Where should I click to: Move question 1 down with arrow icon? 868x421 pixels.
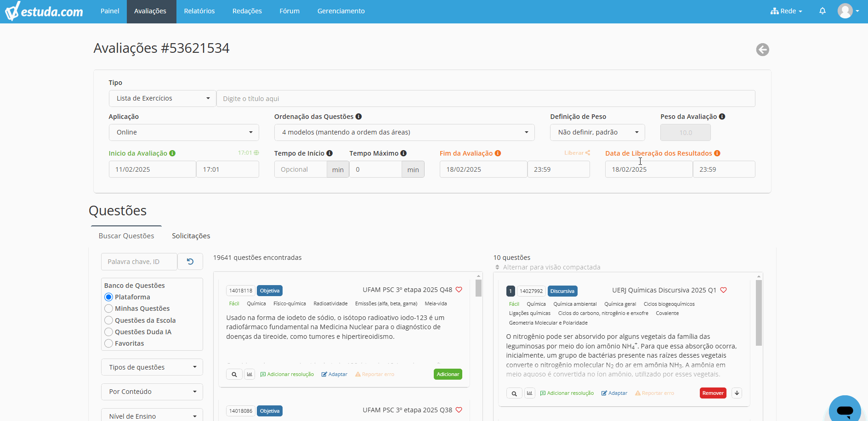pyautogui.click(x=737, y=393)
